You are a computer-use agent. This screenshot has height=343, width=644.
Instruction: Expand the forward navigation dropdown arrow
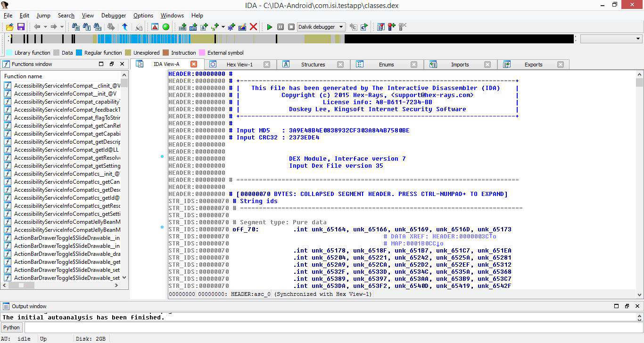click(x=62, y=26)
